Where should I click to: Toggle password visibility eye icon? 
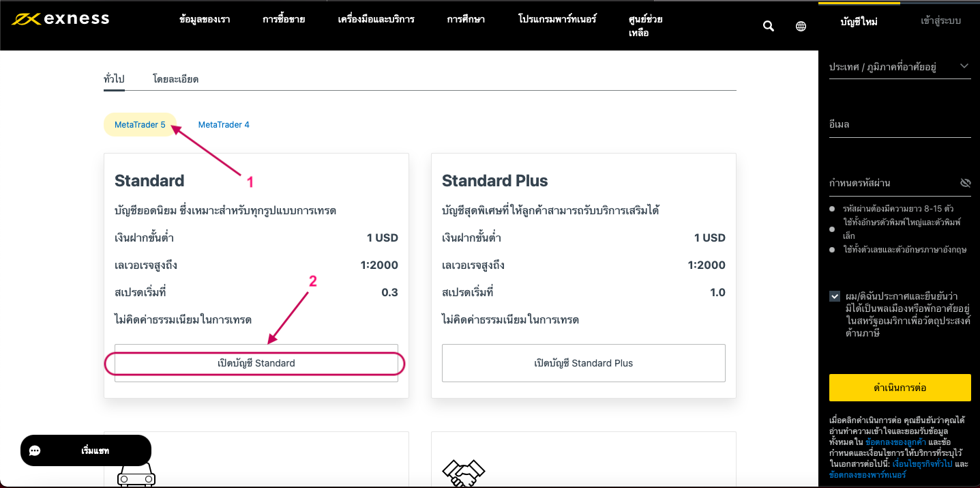965,183
